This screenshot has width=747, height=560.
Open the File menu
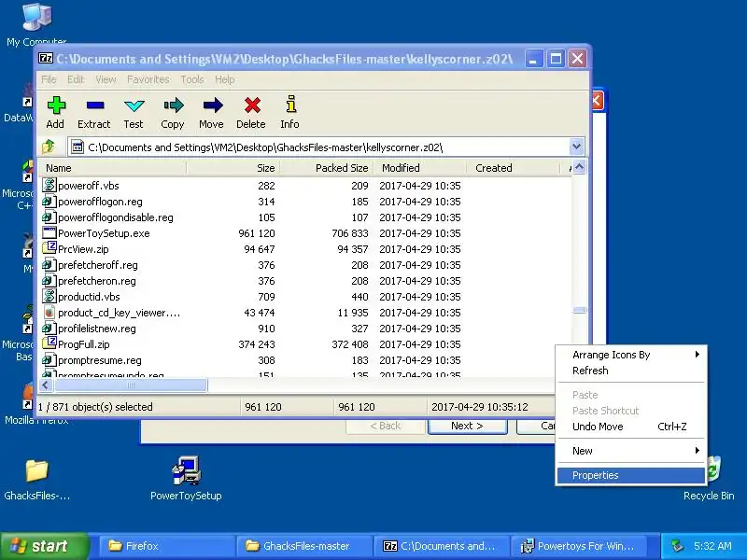(49, 79)
